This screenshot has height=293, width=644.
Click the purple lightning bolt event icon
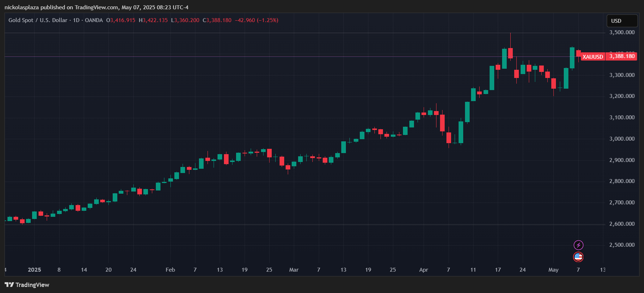coord(578,245)
